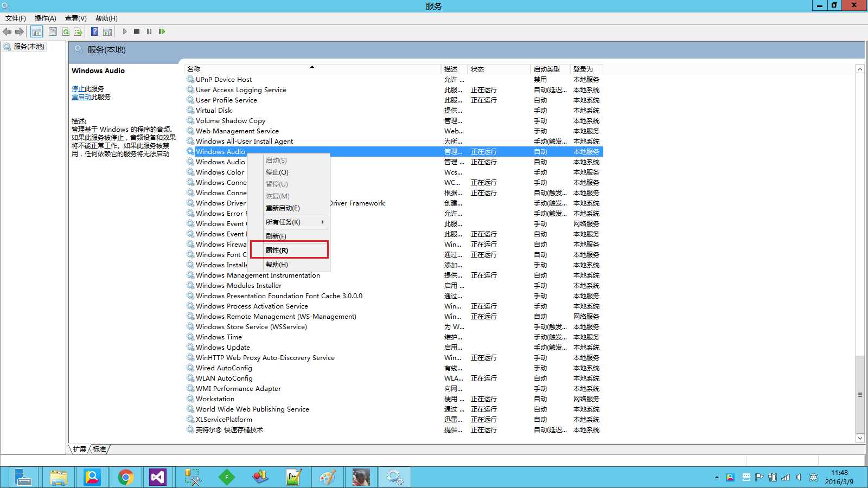Click the Action Center flag tray icon
The image size is (868, 488).
759,477
